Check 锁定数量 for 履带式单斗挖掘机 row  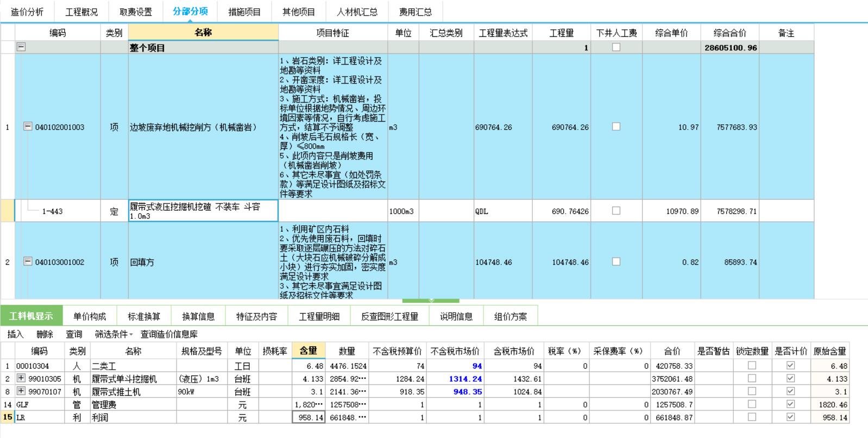(x=752, y=378)
